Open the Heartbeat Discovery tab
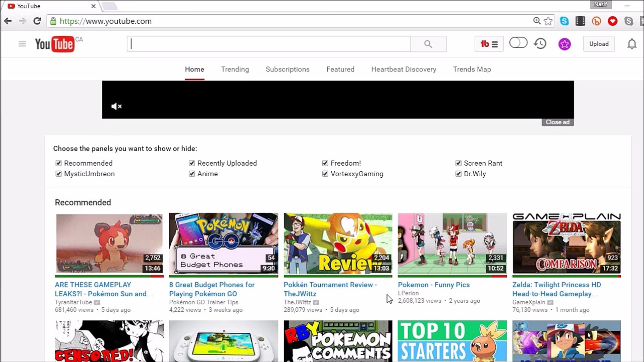 tap(404, 69)
